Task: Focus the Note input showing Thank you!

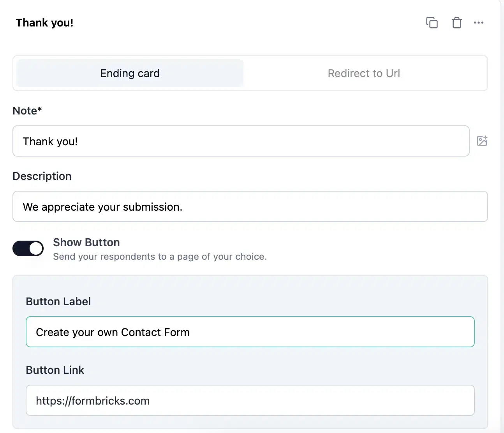Action: (x=241, y=141)
